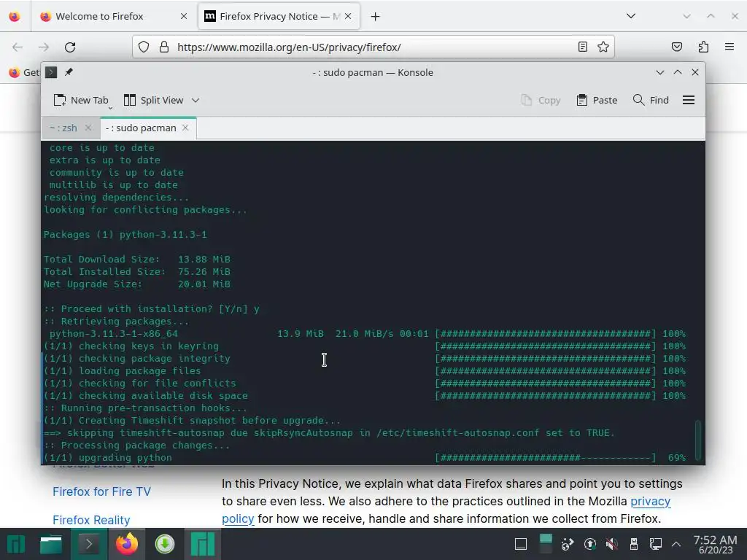Click Firefox back navigation arrow
This screenshot has height=560, width=747.
pos(18,47)
